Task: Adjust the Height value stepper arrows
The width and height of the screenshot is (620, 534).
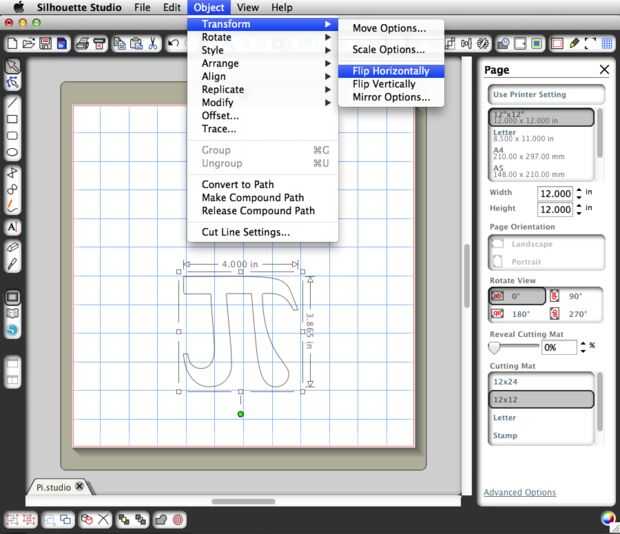Action: point(579,209)
